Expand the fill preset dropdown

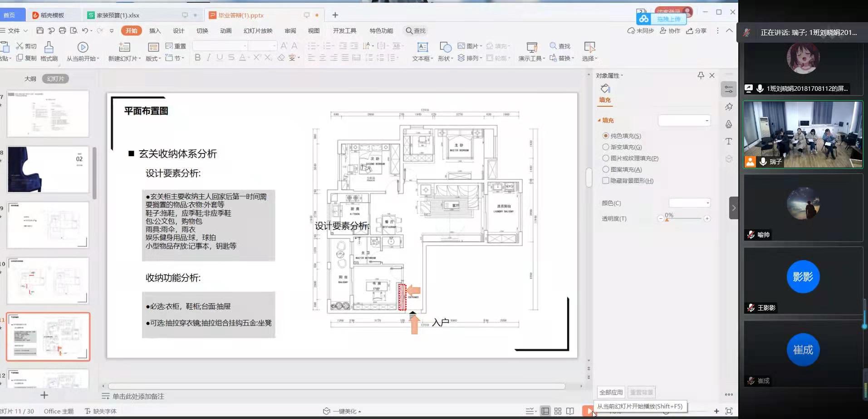tap(684, 120)
